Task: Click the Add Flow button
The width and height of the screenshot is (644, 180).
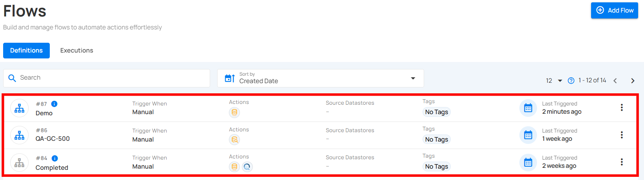Action: pyautogui.click(x=614, y=11)
